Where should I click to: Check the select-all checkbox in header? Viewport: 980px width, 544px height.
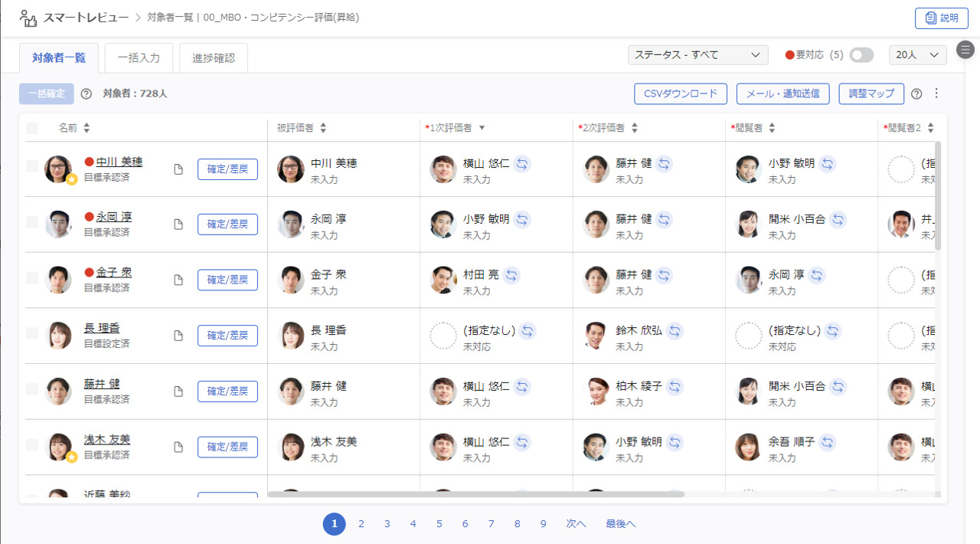[x=32, y=128]
